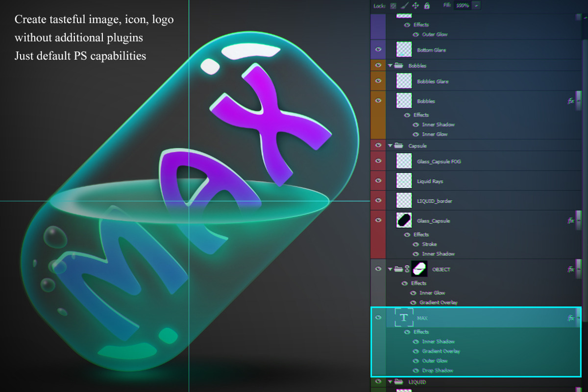Image resolution: width=588 pixels, height=392 pixels.
Task: Select the Glass_Capsule FOG layer name
Action: (439, 161)
